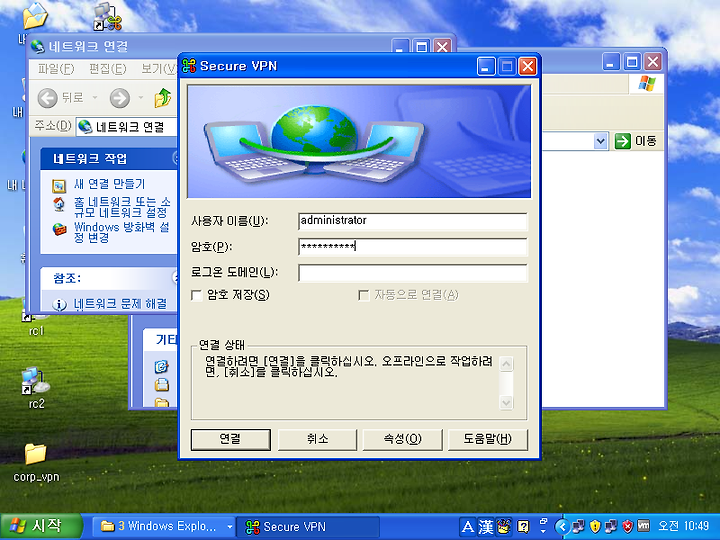Image resolution: width=720 pixels, height=540 pixels.
Task: Check the 암호 저장(S) checkbox
Action: pyautogui.click(x=197, y=295)
